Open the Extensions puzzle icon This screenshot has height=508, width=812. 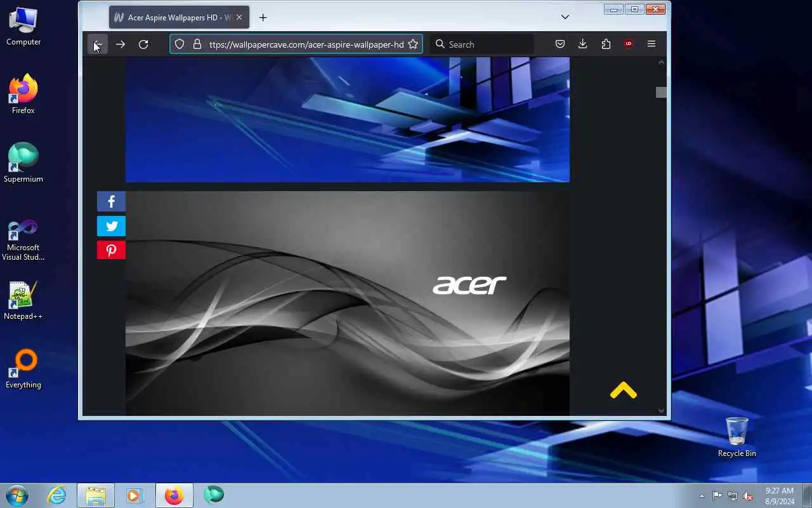click(x=606, y=44)
